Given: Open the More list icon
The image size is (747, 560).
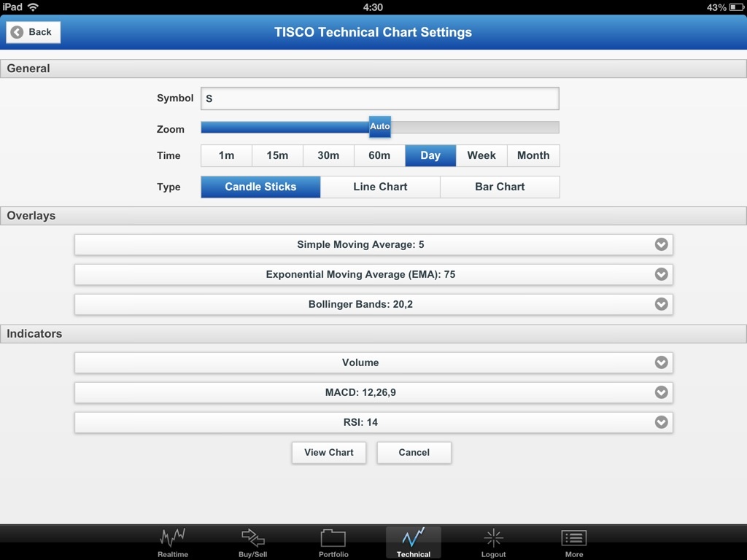Looking at the screenshot, I should (x=573, y=538).
